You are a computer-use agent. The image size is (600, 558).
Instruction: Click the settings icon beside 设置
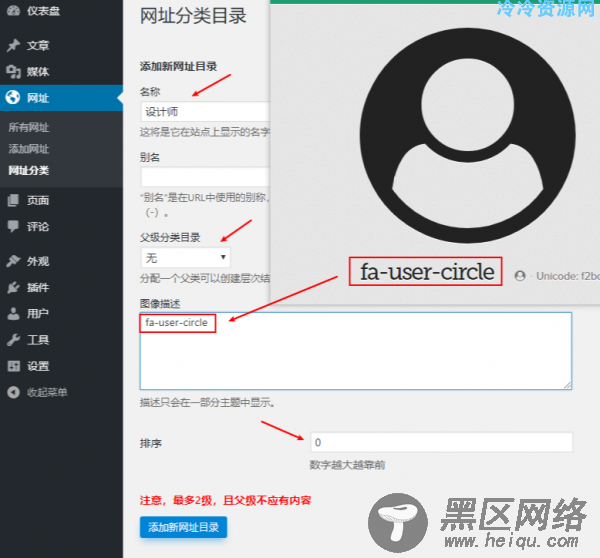[x=13, y=366]
